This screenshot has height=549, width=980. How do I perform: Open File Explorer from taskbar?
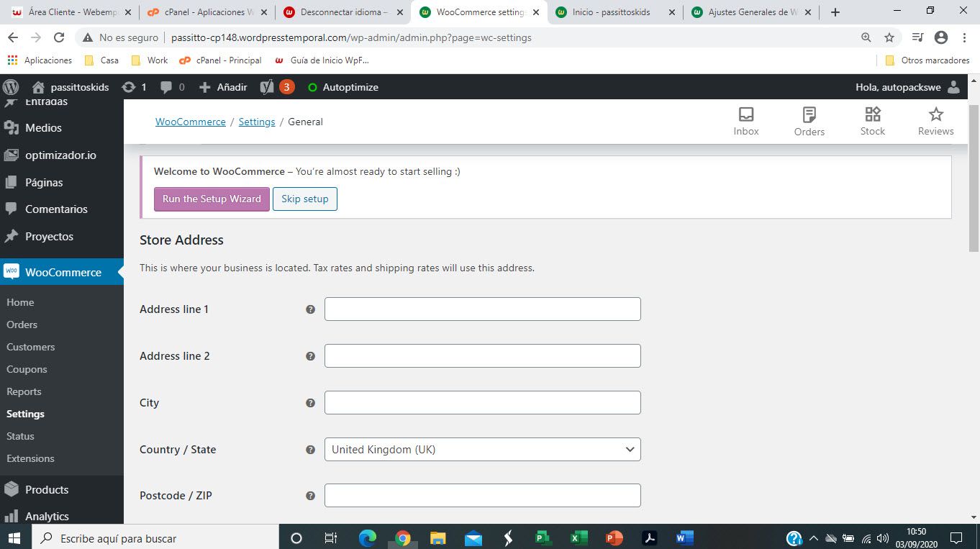click(437, 537)
